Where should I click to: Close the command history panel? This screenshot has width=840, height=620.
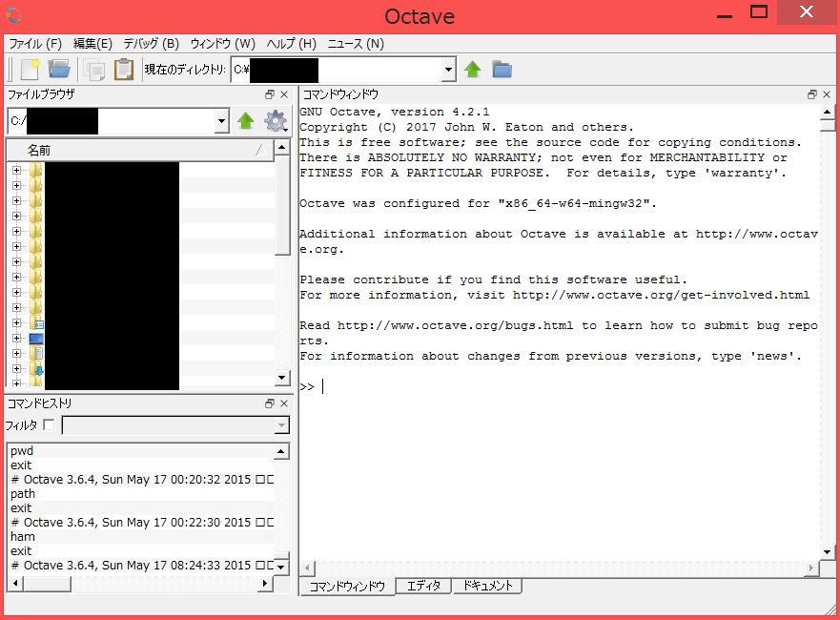pos(284,403)
